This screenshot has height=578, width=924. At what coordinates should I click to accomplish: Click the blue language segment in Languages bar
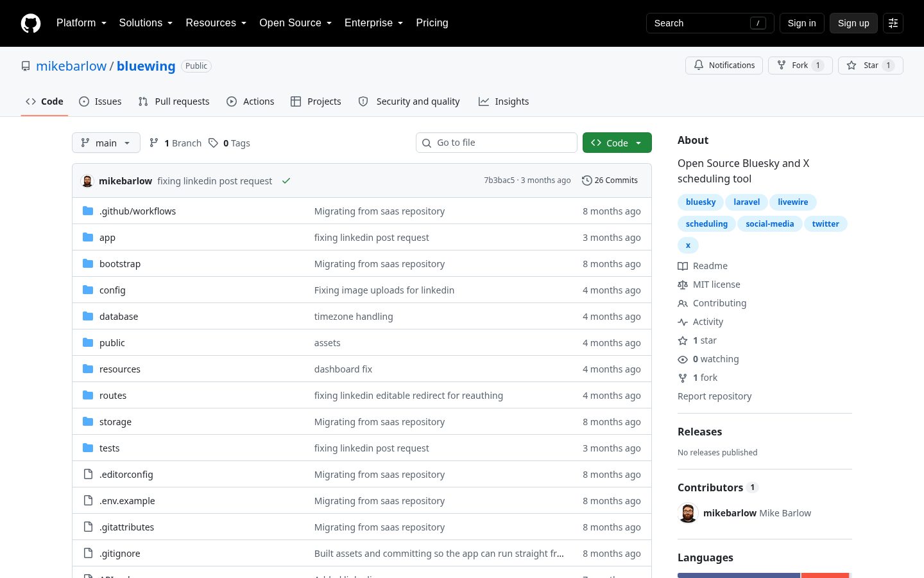[x=739, y=575]
